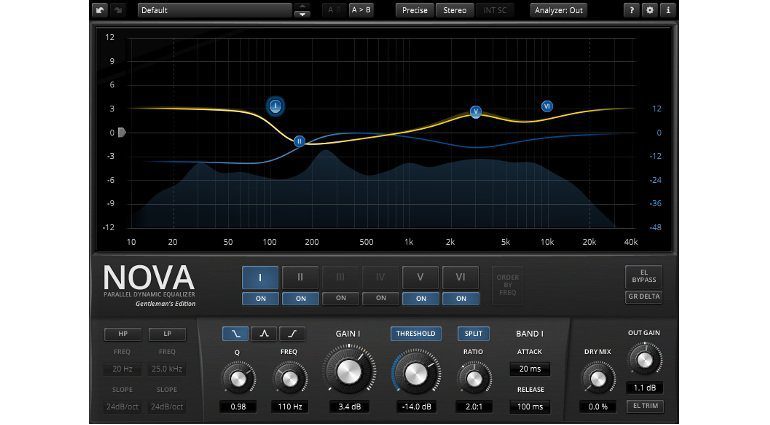Select band IV tab
The height and width of the screenshot is (425, 770).
(x=380, y=278)
